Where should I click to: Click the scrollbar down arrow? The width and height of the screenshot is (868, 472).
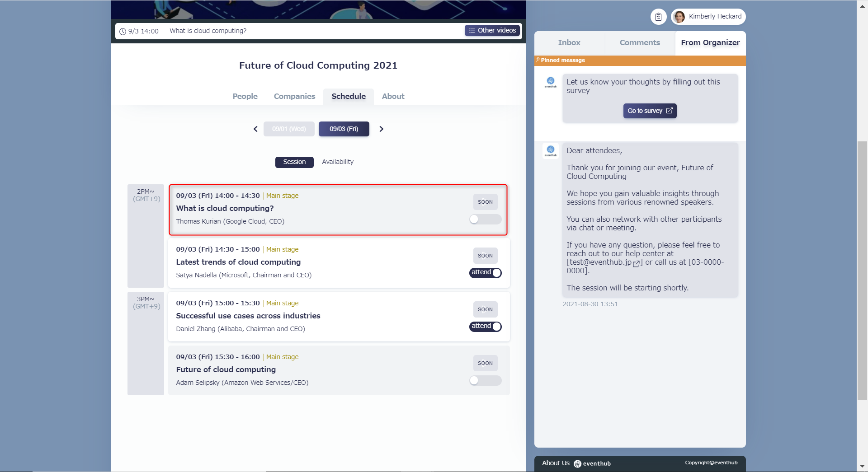coord(862,466)
